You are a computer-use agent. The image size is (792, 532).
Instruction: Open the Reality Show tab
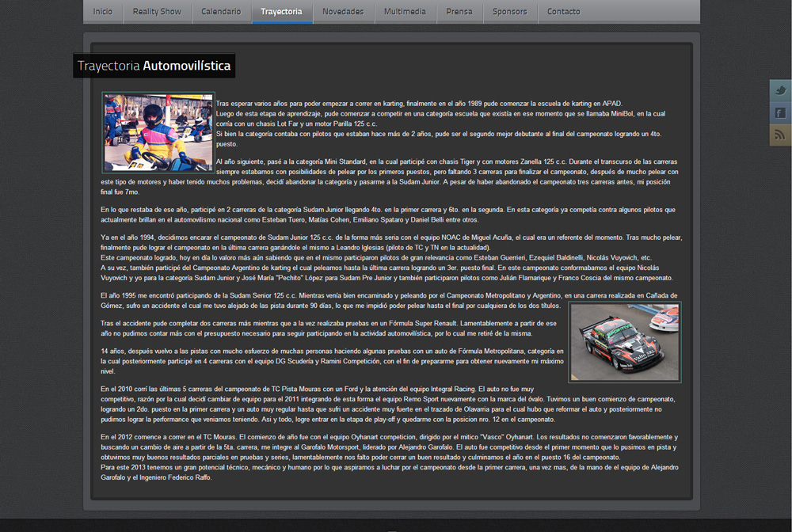coord(157,12)
